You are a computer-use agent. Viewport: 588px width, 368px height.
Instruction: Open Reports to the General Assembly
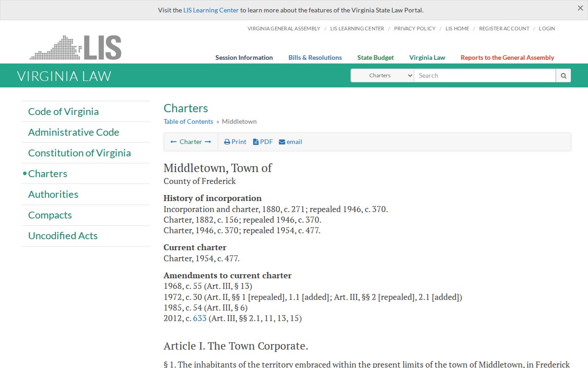[x=507, y=57]
